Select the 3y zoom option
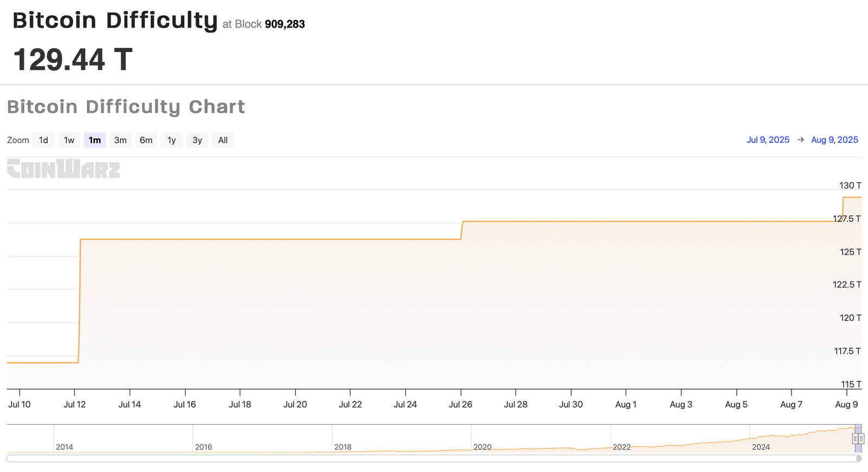868x472 pixels. 197,140
